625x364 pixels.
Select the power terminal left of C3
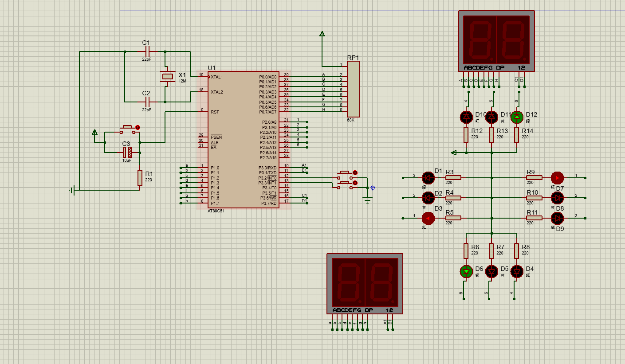click(x=94, y=132)
